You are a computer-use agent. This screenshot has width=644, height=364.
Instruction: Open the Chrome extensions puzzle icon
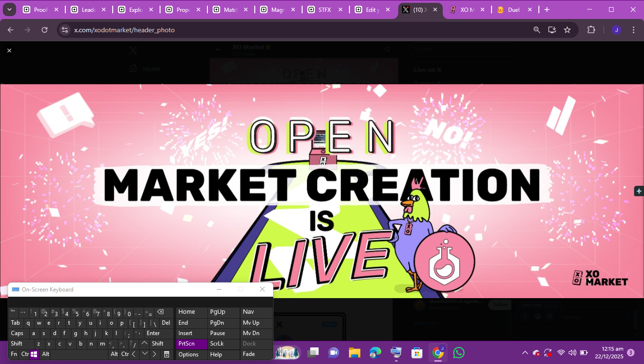coord(591,30)
